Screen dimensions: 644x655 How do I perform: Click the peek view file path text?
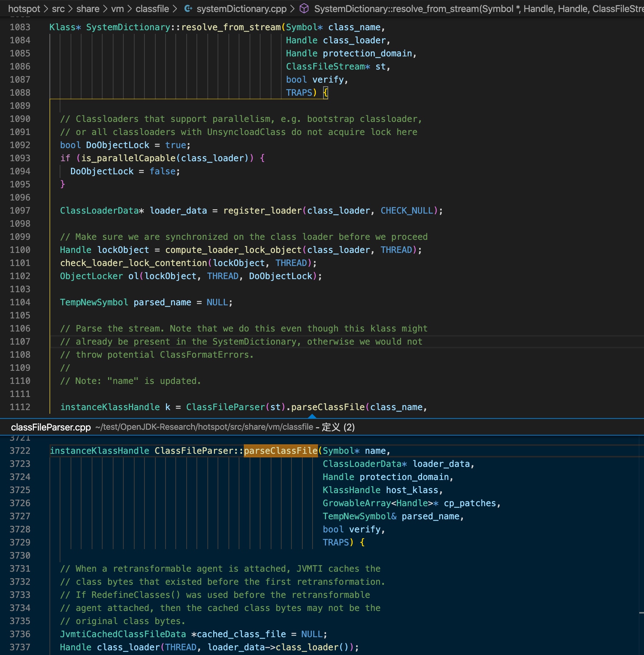coord(204,427)
